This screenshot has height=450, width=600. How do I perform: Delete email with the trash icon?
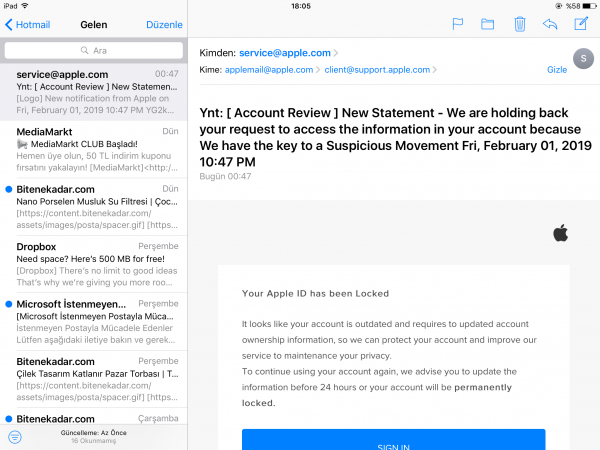click(519, 24)
